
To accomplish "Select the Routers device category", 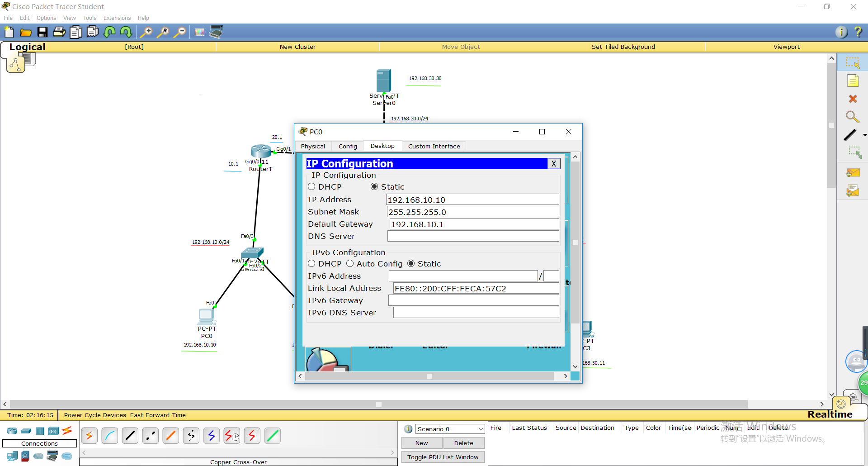I will [x=12, y=431].
